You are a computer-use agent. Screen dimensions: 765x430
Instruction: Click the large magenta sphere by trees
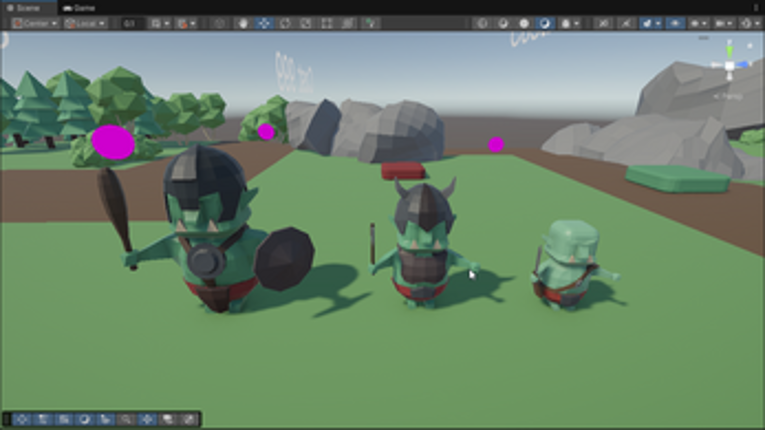coord(114,143)
